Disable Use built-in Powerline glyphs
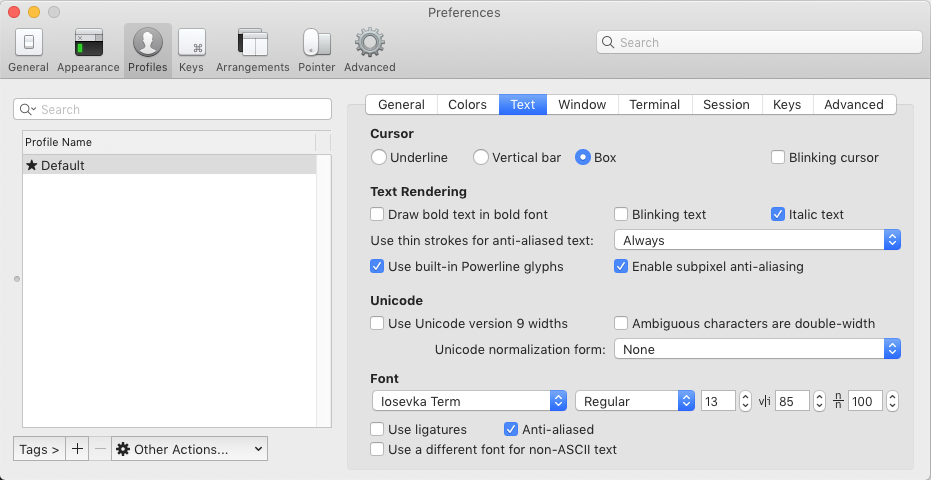931x480 pixels. (377, 266)
